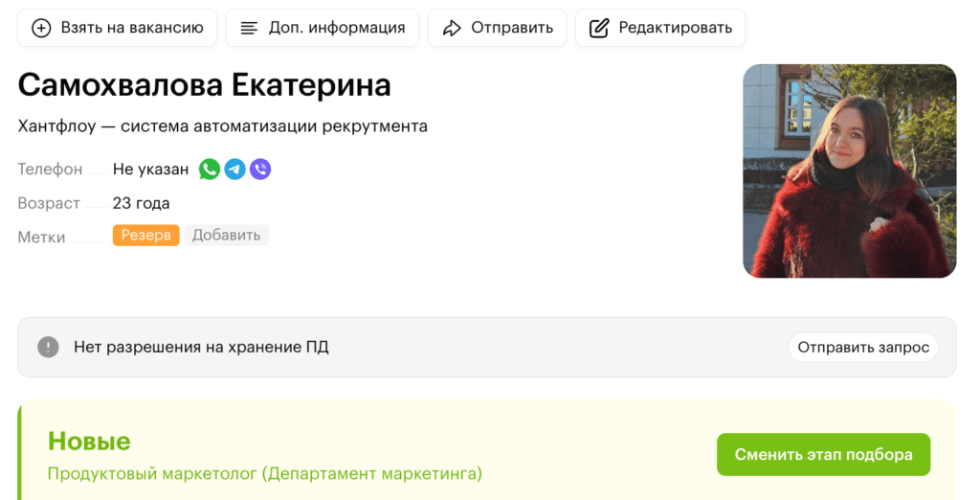Click the share arrow icon beside Отправить
Screen dimensions: 980x500
(452, 28)
